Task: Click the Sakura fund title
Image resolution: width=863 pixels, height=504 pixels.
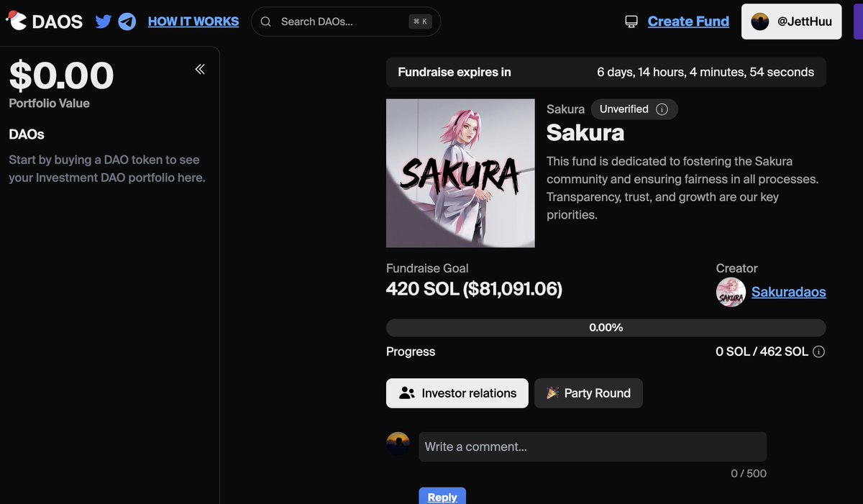Action: pyautogui.click(x=585, y=133)
